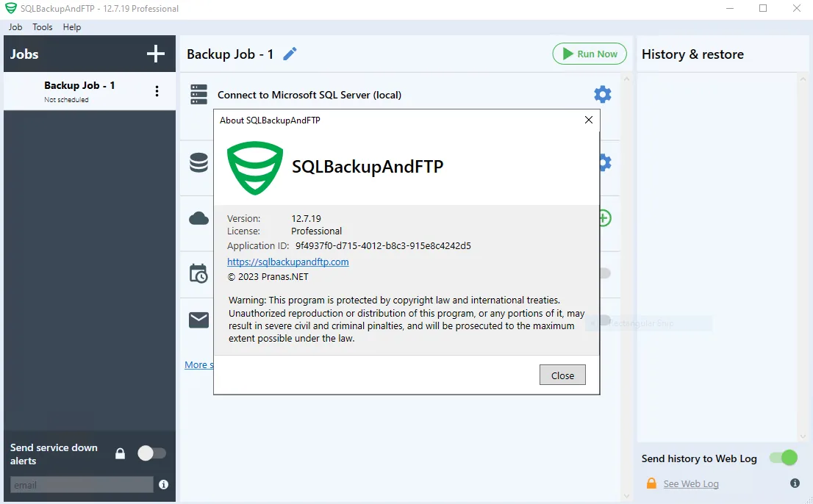Open three-dot menu for Backup Job - 1
Image resolution: width=813 pixels, height=504 pixels.
pyautogui.click(x=157, y=91)
